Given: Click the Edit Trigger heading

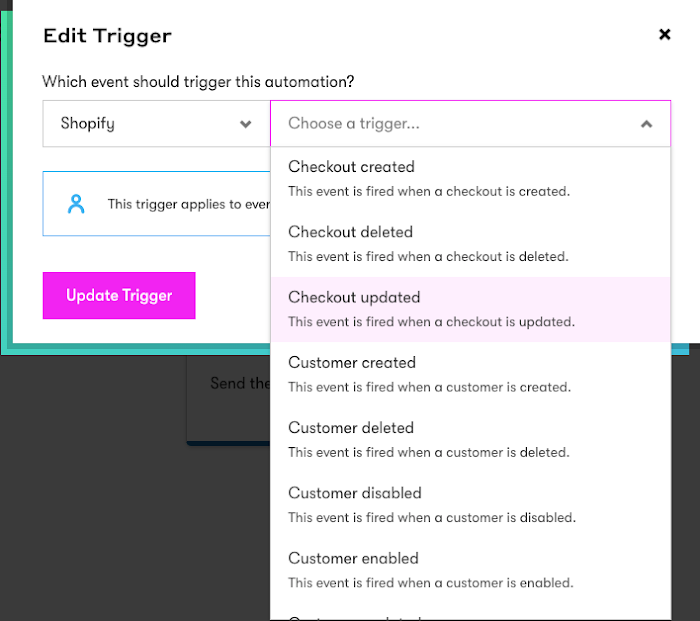Looking at the screenshot, I should point(107,36).
